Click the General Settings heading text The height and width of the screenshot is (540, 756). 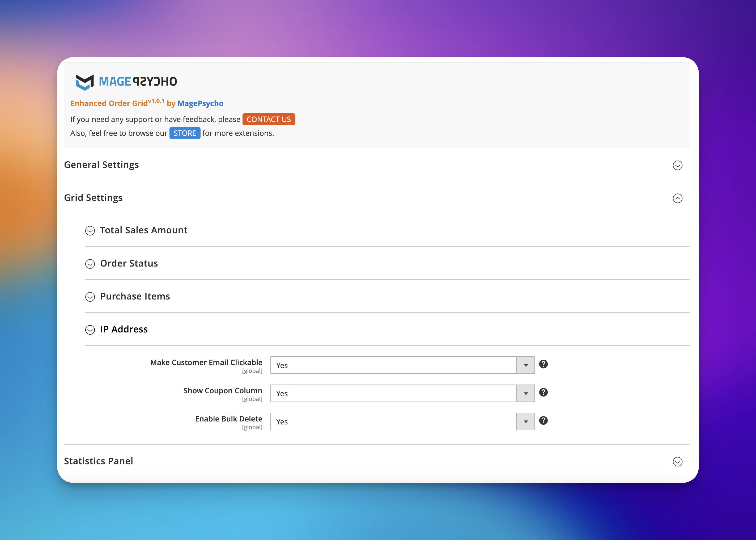coord(101,165)
